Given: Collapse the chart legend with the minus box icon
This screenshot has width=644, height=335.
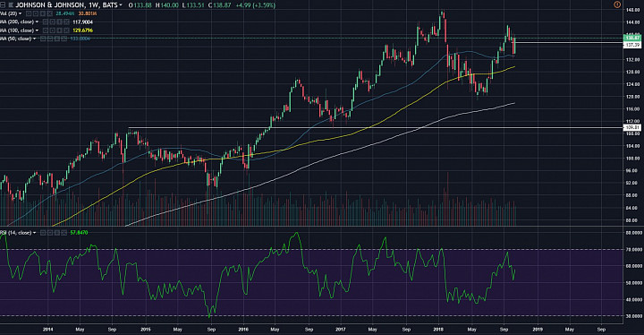Looking at the screenshot, I should pos(3,5).
